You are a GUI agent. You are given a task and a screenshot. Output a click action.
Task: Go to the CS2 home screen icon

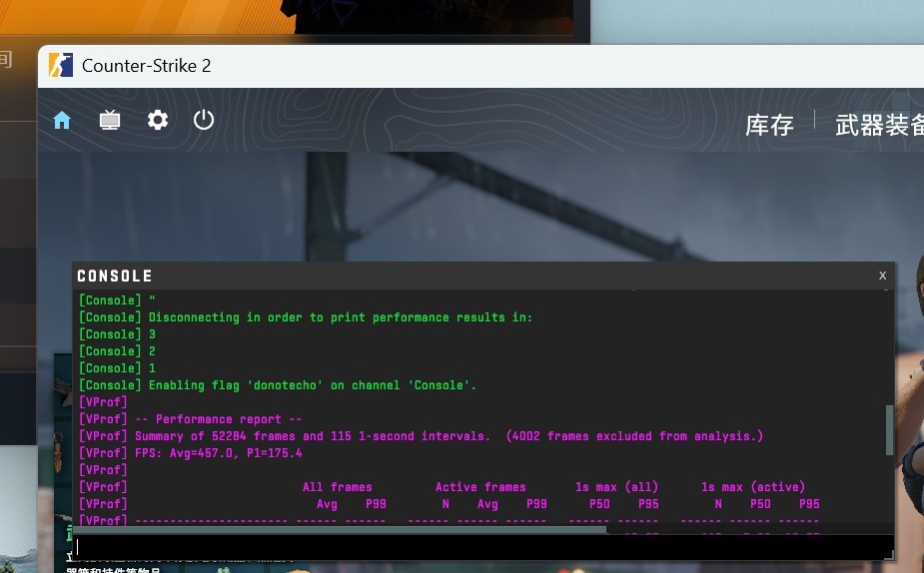(x=62, y=120)
